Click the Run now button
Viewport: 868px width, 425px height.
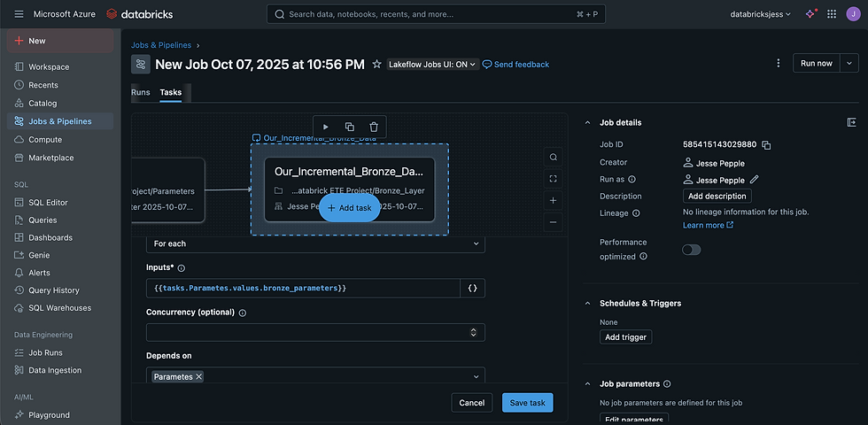point(817,63)
